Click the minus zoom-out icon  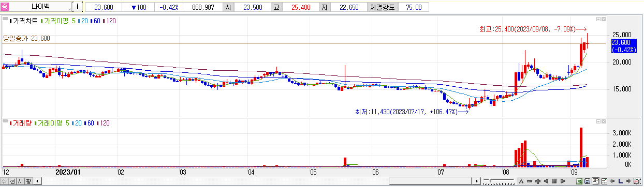(x=530, y=181)
